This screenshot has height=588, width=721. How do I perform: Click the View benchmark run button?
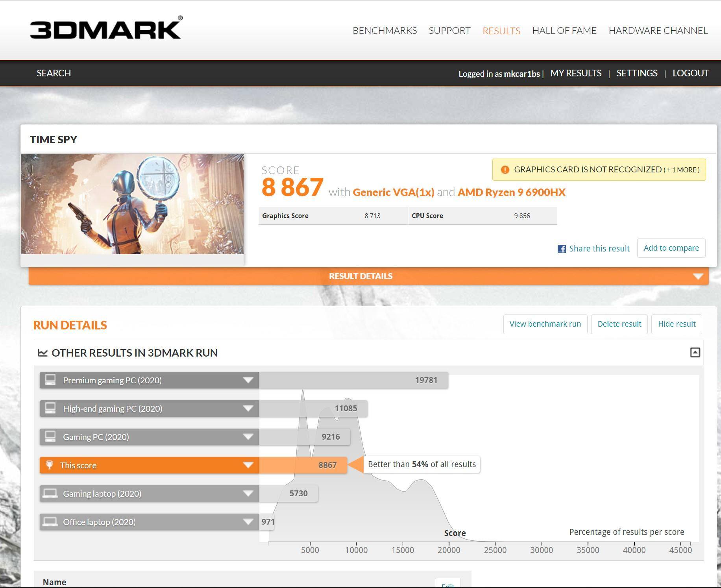tap(545, 324)
